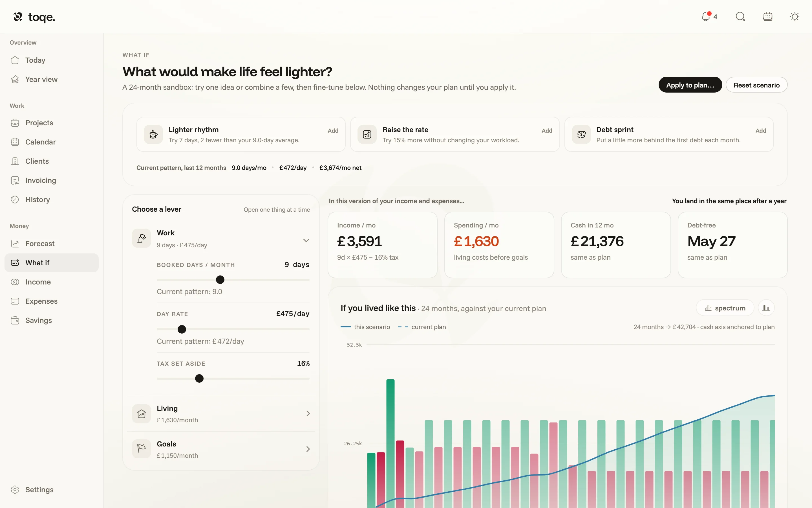The height and width of the screenshot is (508, 812).
Task: Click the Living house icon
Action: [x=141, y=413]
